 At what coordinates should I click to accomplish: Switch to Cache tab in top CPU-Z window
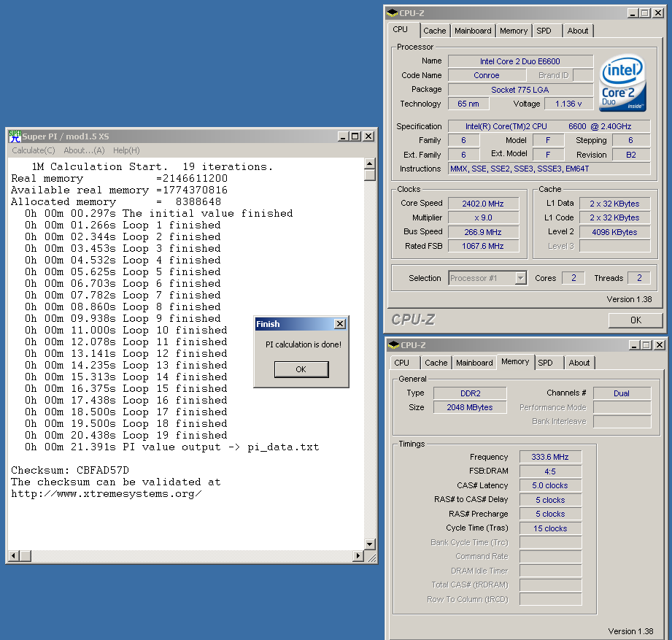[x=435, y=31]
